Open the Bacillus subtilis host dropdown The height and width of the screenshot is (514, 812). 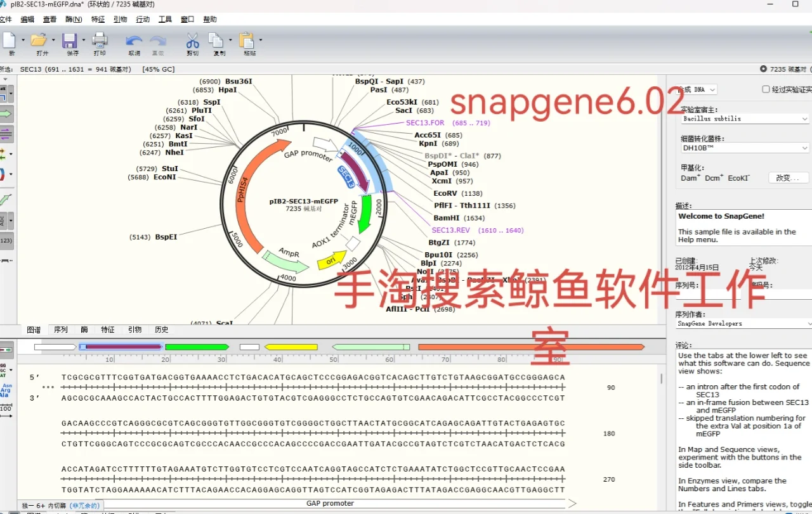pyautogui.click(x=745, y=119)
